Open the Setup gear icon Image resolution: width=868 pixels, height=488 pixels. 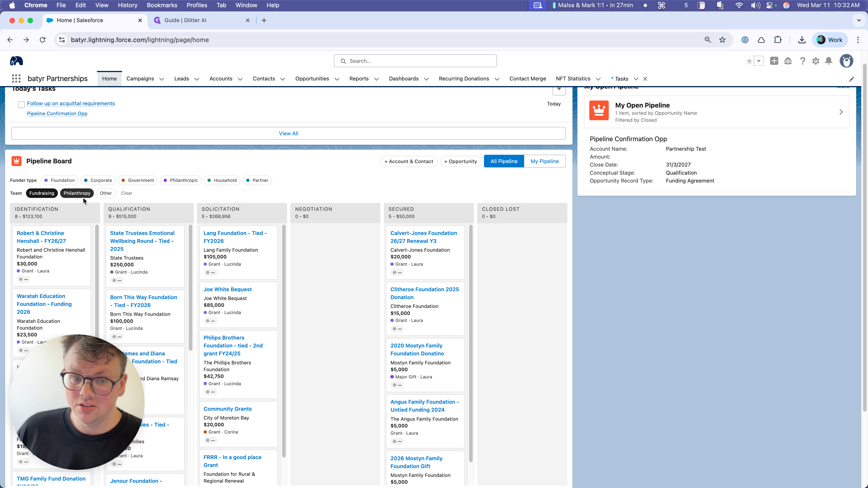815,61
